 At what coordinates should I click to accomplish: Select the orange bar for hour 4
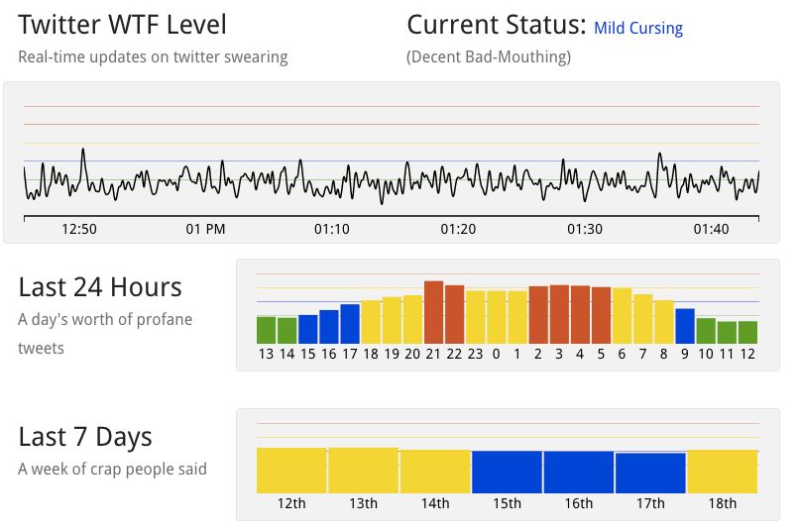[x=580, y=315]
